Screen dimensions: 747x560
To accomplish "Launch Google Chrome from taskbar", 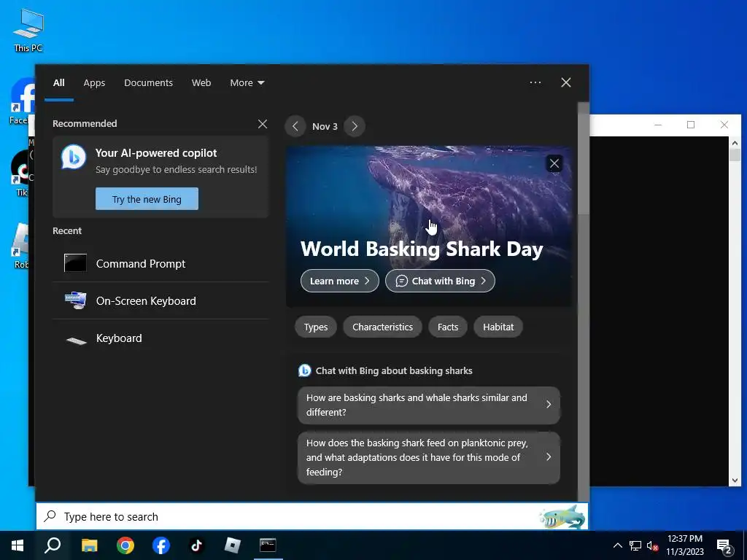I will [x=125, y=545].
